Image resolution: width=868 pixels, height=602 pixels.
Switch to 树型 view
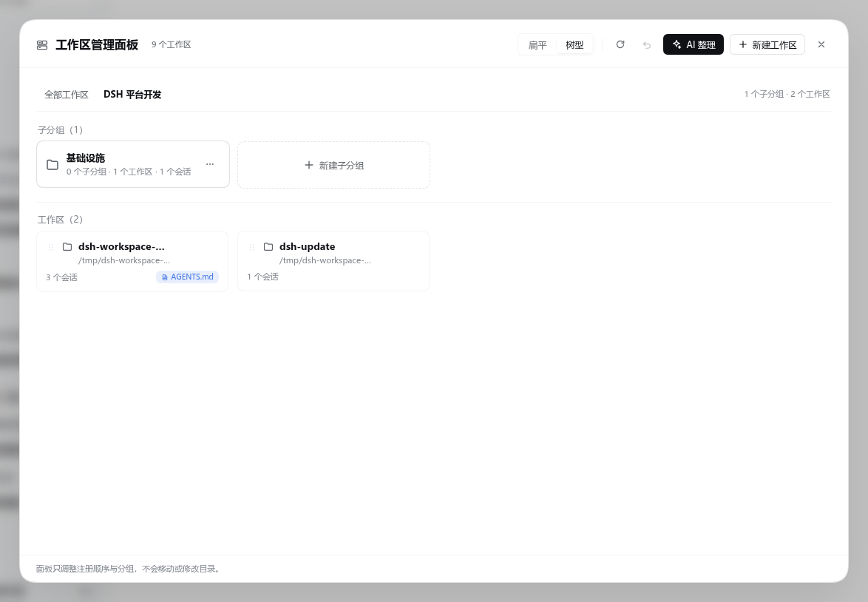[574, 45]
